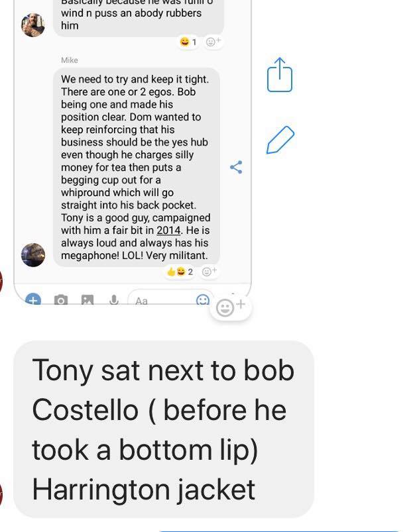Image resolution: width=419 pixels, height=532 pixels.
Task: Select the 'Tony sat next to bob' message bubble
Action: click(163, 429)
